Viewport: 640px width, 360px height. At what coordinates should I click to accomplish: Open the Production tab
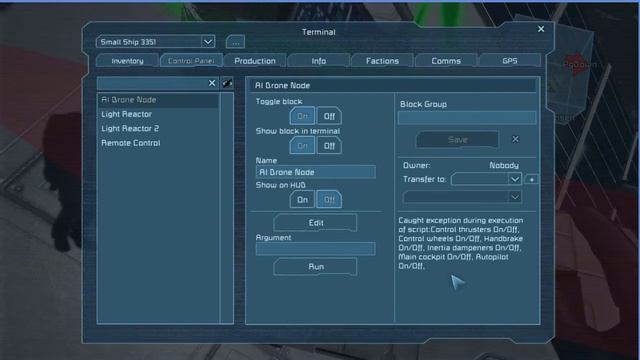pyautogui.click(x=255, y=61)
